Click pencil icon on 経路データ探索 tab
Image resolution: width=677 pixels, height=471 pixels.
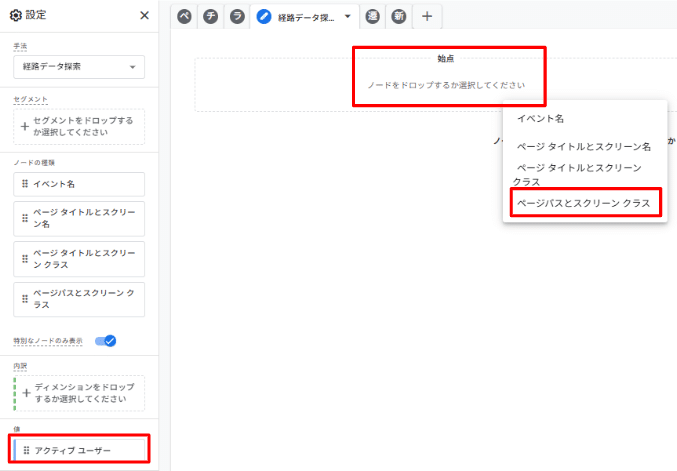[x=264, y=16]
